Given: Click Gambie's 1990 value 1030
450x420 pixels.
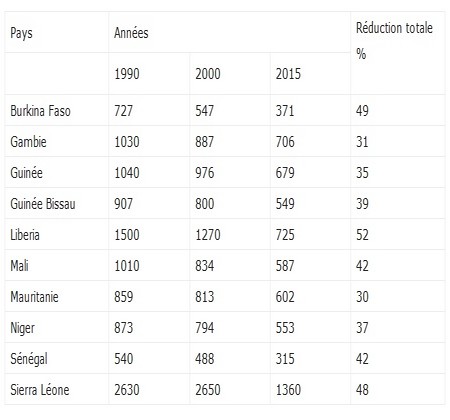Looking at the screenshot, I should (127, 142).
